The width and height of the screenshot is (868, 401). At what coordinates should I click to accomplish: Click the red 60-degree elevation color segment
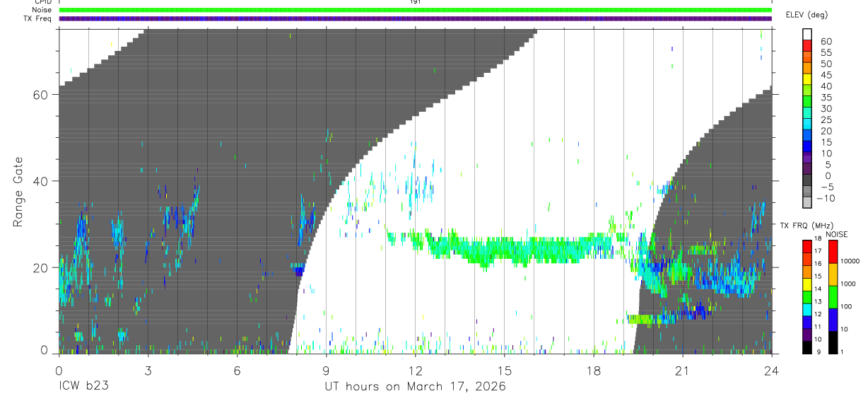click(807, 45)
